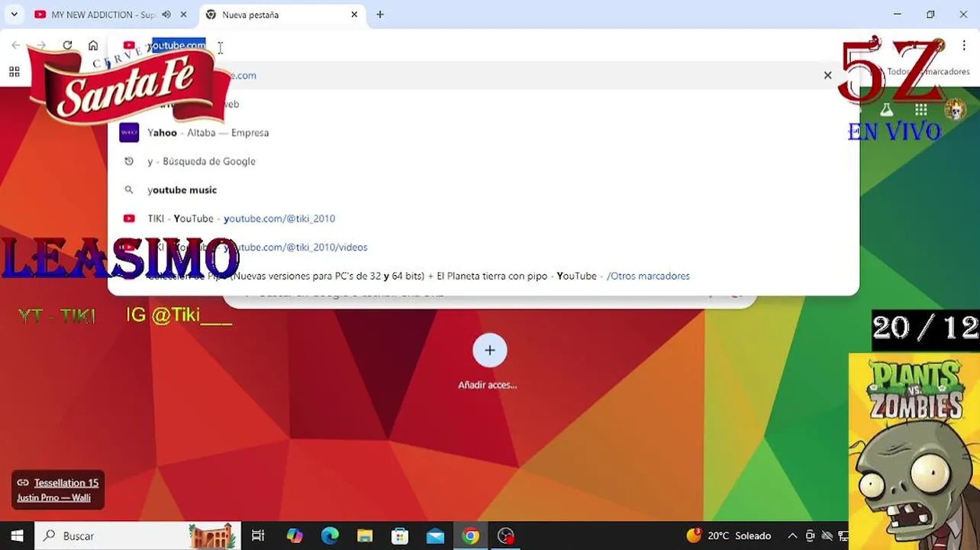Open the youtube.com/@tiki_2010/videos suggestion

[483, 247]
